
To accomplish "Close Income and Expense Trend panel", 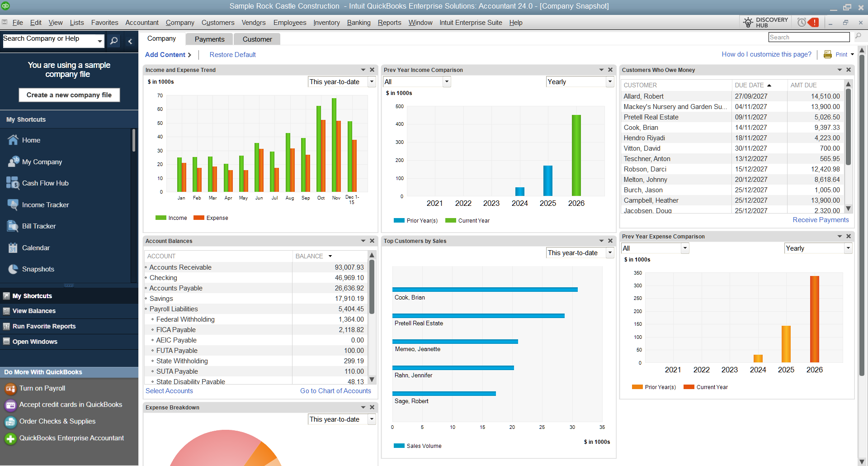I will (372, 70).
